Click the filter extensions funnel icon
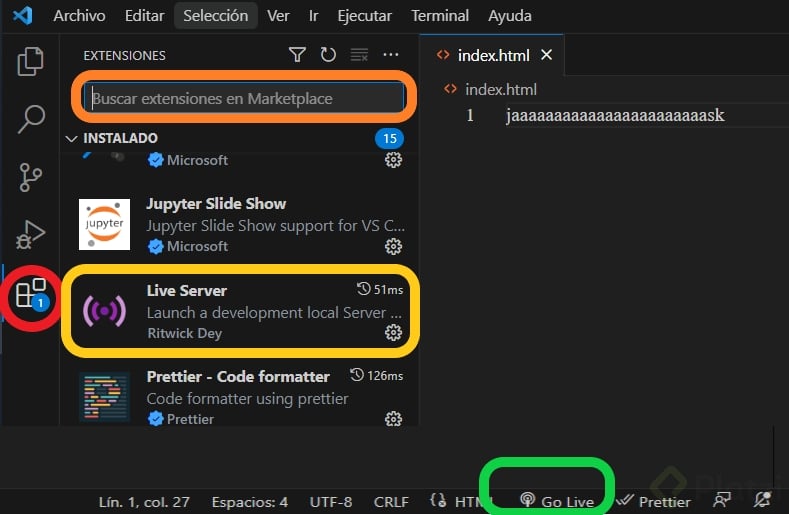789x515 pixels. (x=297, y=54)
